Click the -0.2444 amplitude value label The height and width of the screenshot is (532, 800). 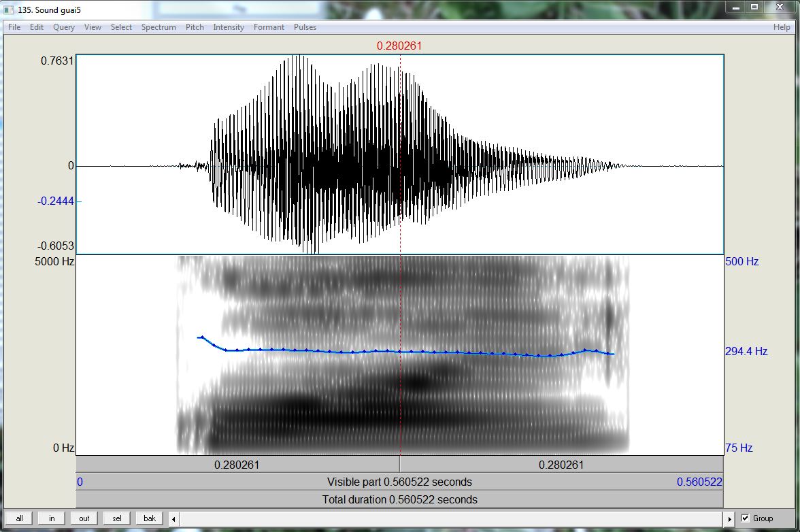pyautogui.click(x=56, y=201)
